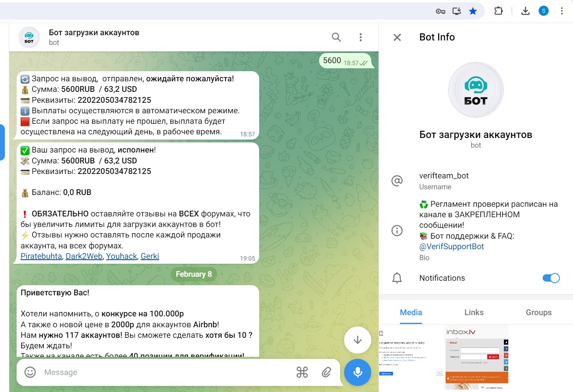Viewport: 573px width, 392px height.
Task: Click the search icon in chat header
Action: click(336, 37)
